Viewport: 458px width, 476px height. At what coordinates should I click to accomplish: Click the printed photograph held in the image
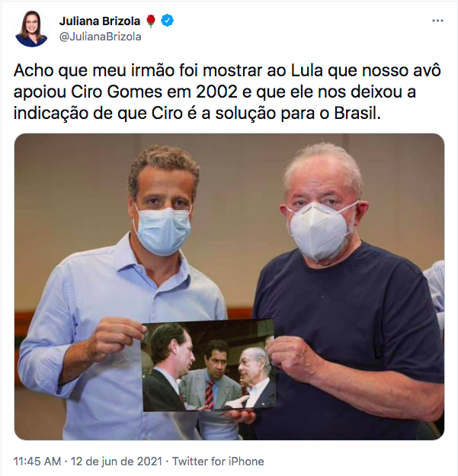[x=209, y=365]
